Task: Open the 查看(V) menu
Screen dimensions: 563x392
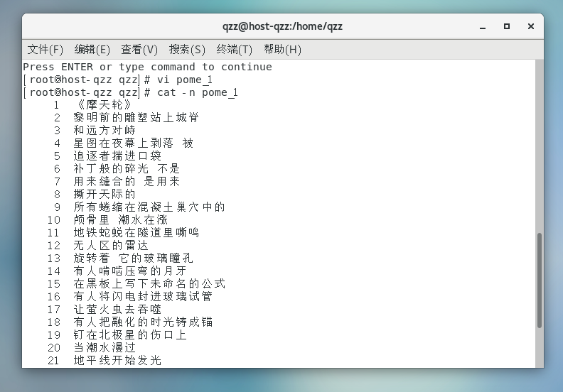Action: [139, 49]
